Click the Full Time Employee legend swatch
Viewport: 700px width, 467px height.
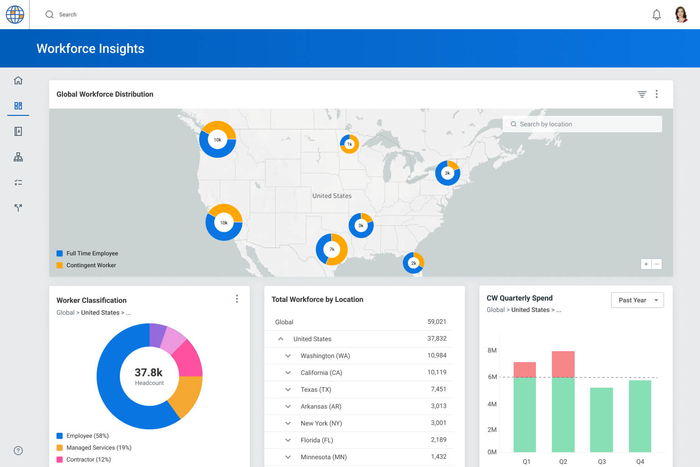coord(59,254)
